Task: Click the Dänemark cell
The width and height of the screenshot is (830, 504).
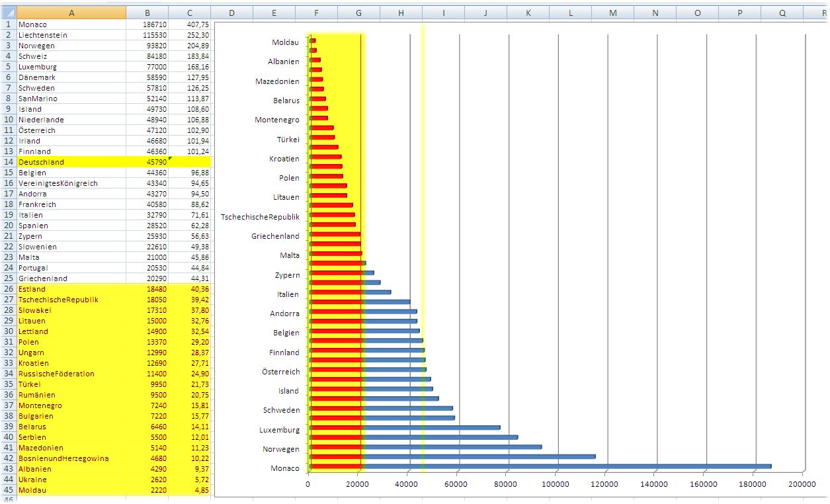Action: point(71,77)
